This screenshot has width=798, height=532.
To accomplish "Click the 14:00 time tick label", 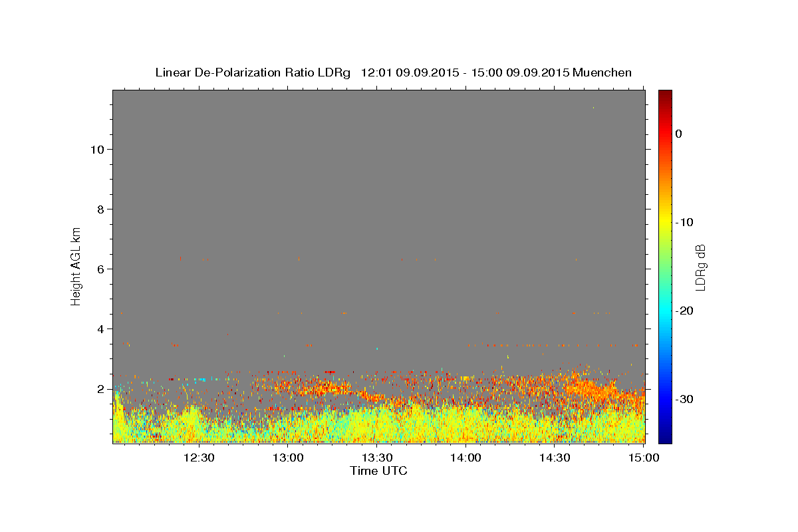I will click(x=465, y=458).
